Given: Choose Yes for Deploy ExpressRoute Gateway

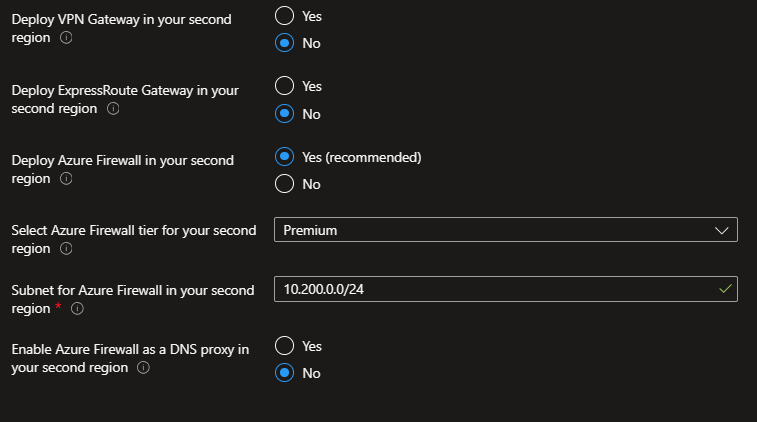Looking at the screenshot, I should (285, 87).
